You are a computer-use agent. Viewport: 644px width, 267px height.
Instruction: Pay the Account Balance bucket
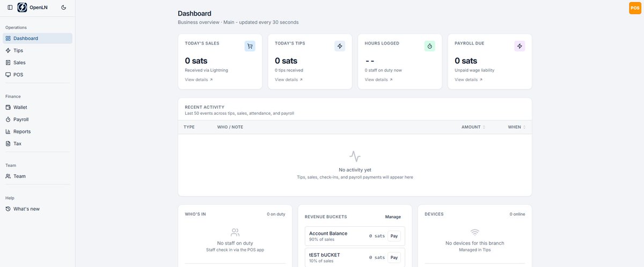tap(394, 236)
